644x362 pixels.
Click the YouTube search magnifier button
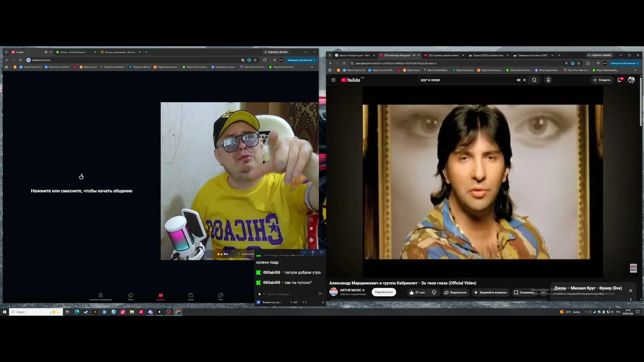tap(534, 80)
